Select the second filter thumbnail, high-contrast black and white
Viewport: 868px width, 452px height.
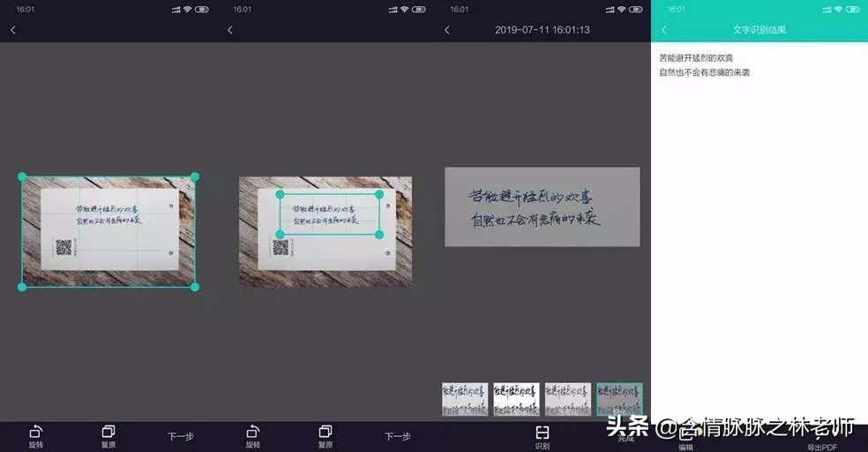click(517, 399)
